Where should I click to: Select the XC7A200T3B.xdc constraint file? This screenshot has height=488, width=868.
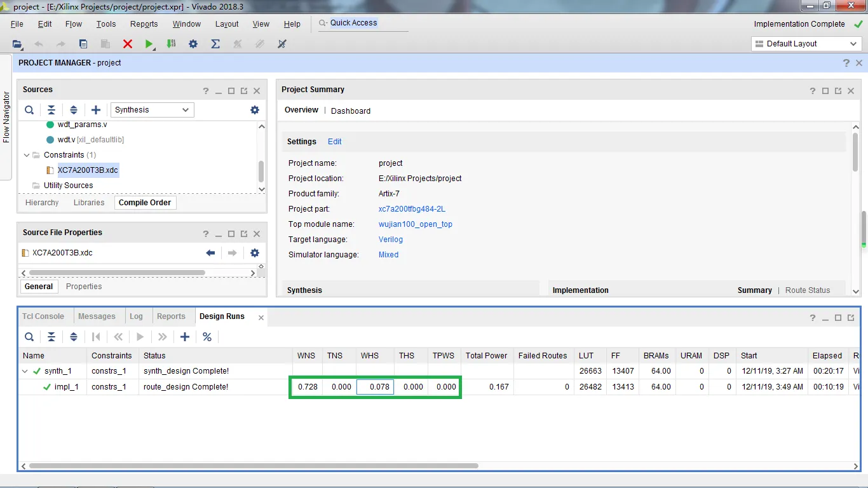(88, 170)
